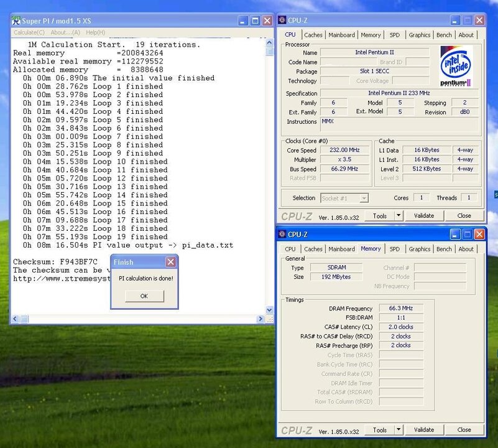The image size is (498, 448).
Task: Click the Super PI title bar icon
Action: coord(16,21)
